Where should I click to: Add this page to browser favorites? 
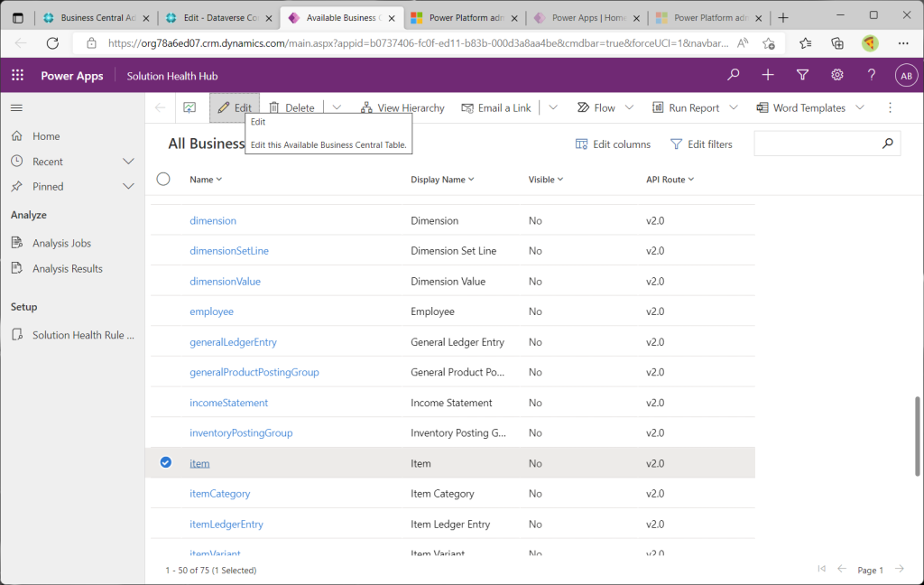click(x=769, y=43)
